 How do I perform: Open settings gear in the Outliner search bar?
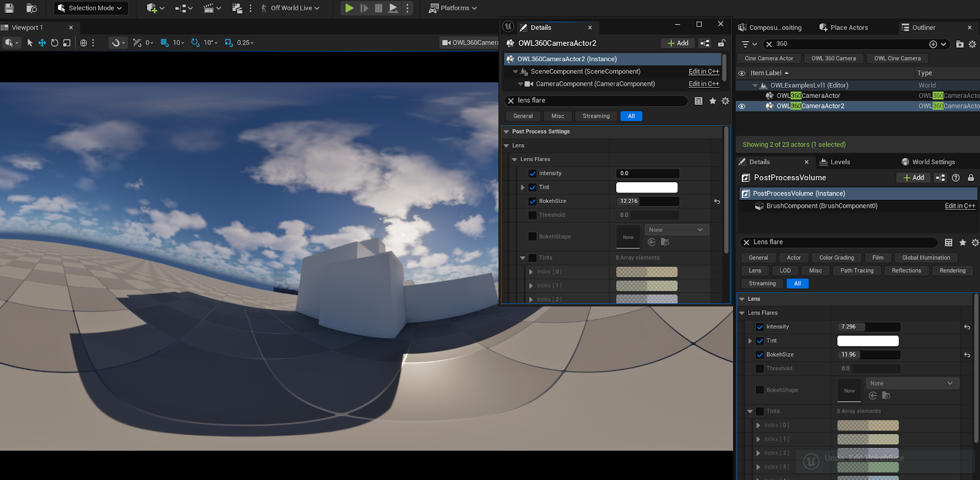coord(972,44)
